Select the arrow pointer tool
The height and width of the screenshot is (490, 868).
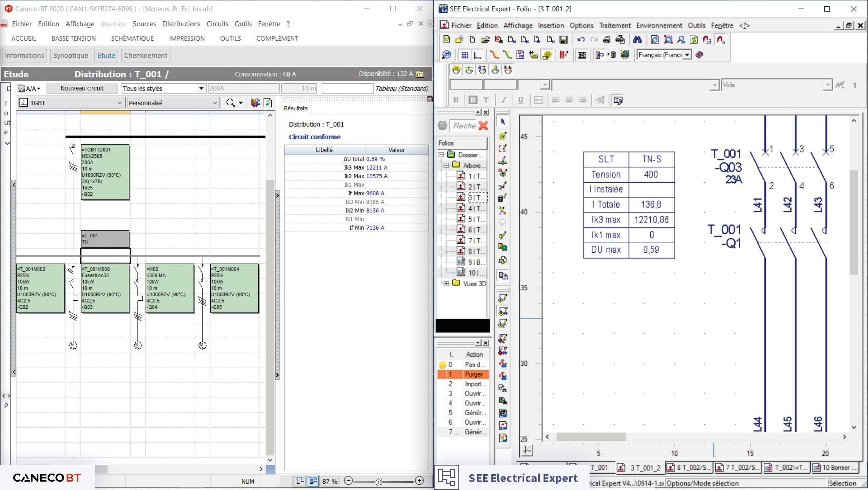click(x=503, y=122)
